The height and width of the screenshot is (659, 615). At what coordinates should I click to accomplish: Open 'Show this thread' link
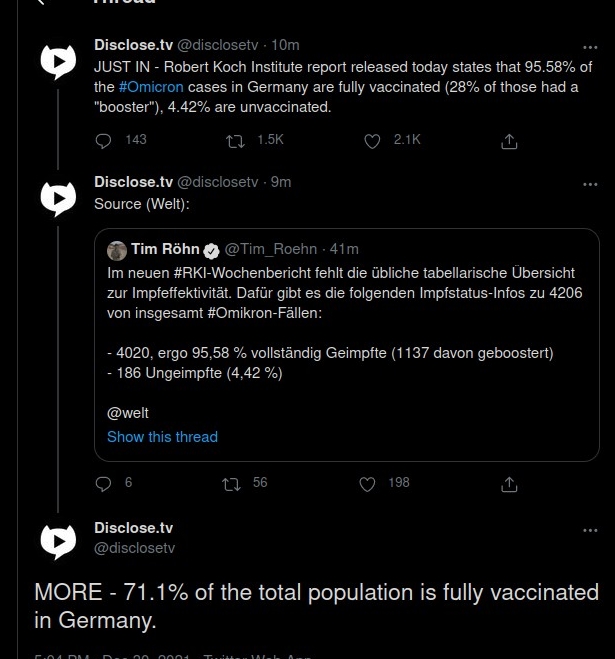[x=162, y=437]
